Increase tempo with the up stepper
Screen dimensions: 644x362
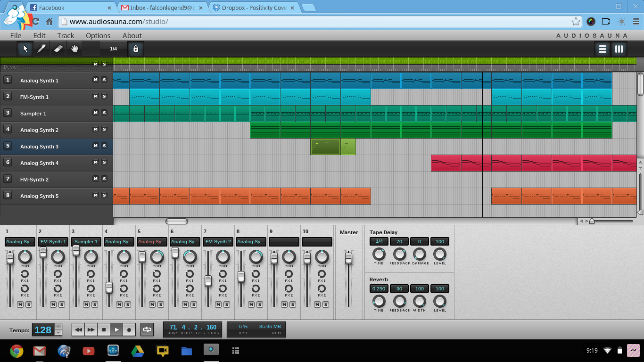[58, 326]
